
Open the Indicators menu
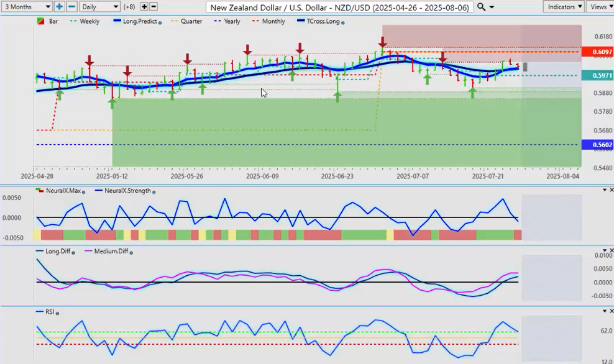[x=563, y=7]
